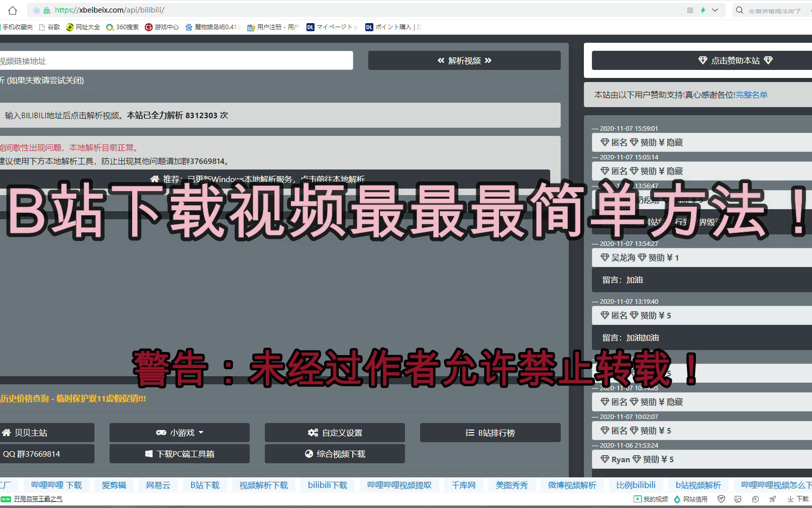Select the 视频解析下载 tag
This screenshot has width=812, height=508.
pyautogui.click(x=264, y=485)
